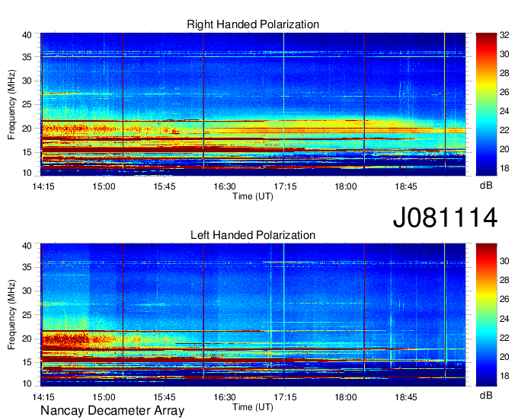Click the 15 MHz tick on Right Handed plot
The image size is (518, 420).
coord(27,152)
